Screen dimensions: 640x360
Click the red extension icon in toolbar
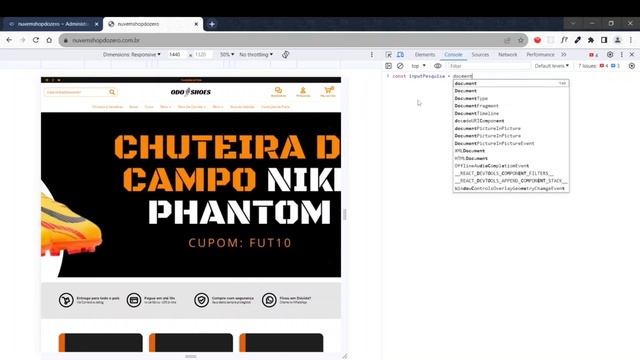tap(538, 40)
